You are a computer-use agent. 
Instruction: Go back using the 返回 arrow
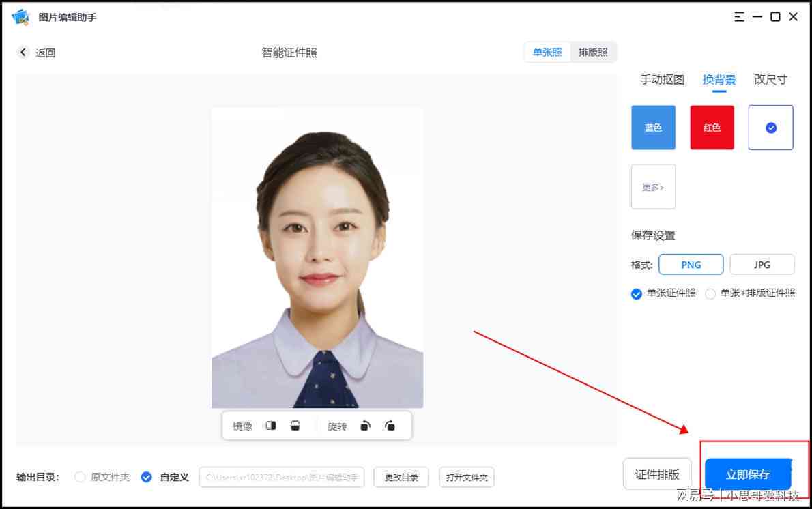point(23,53)
